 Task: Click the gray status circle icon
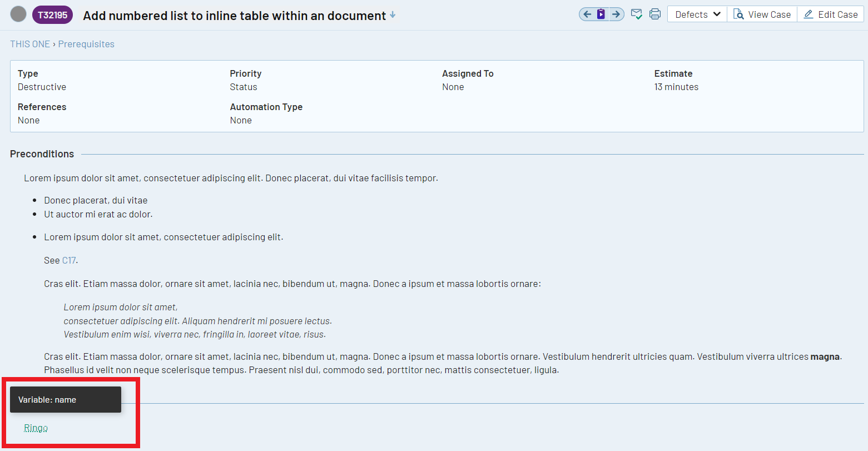[x=18, y=14]
